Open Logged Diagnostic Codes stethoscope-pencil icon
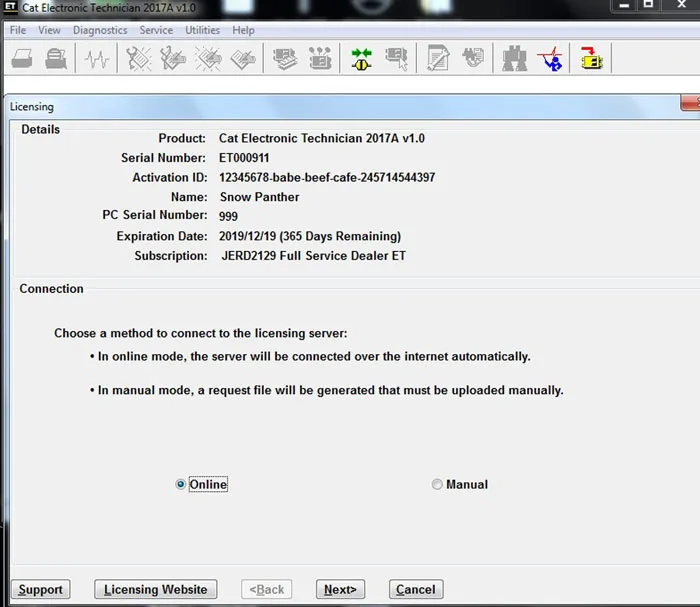The height and width of the screenshot is (607, 700). (173, 58)
